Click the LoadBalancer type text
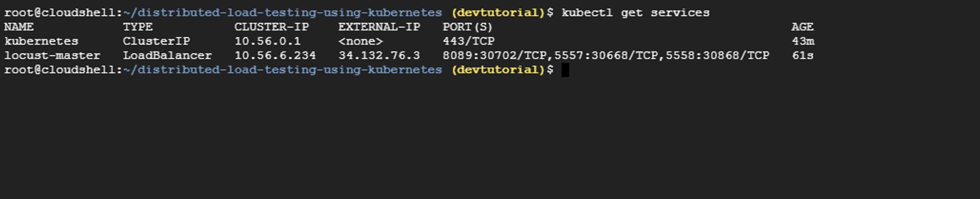 [167, 56]
